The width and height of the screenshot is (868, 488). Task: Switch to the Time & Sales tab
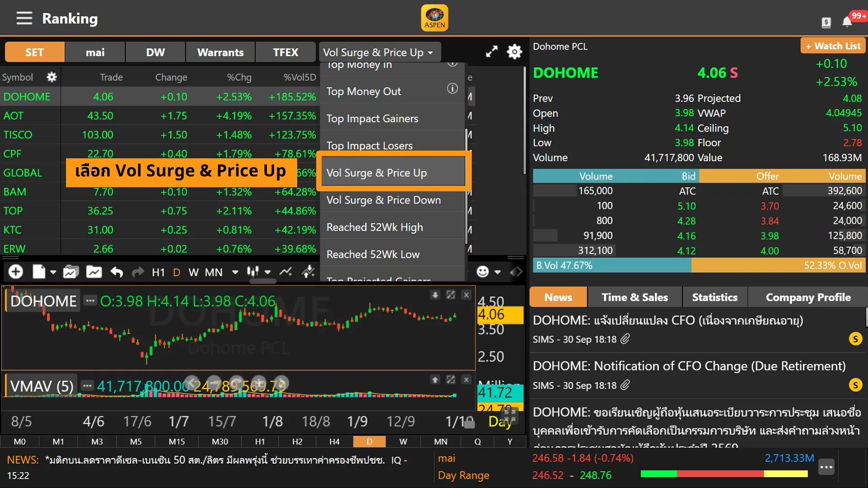click(x=634, y=297)
